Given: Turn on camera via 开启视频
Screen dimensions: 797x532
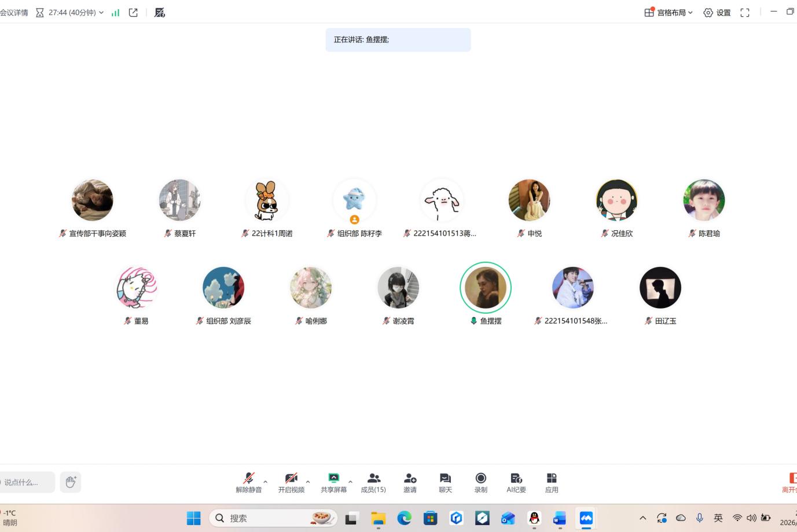Looking at the screenshot, I should 291,481.
